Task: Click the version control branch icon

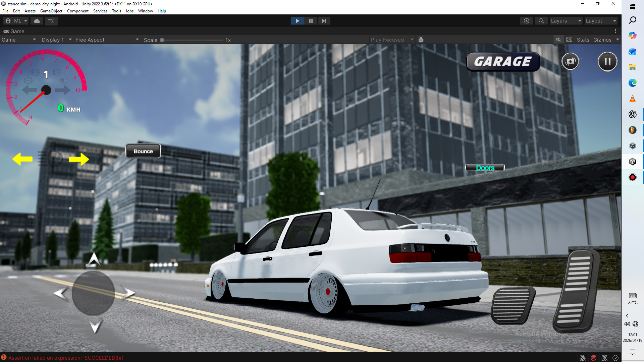Action: pos(51,21)
